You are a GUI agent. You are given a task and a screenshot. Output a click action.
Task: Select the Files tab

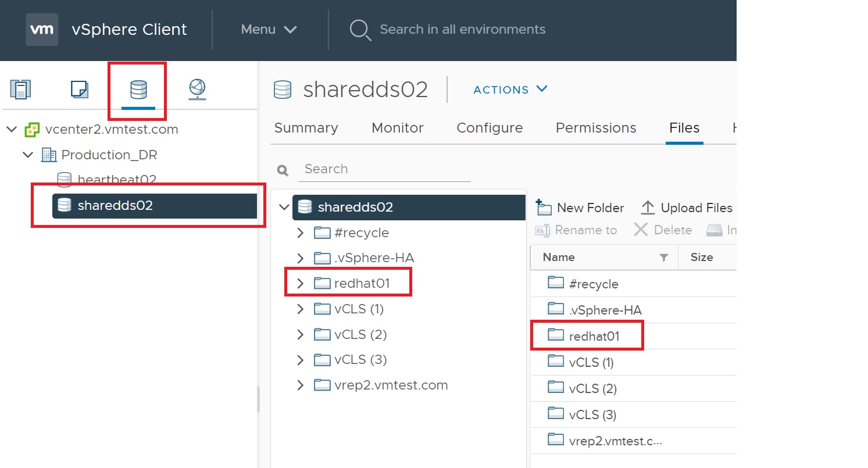[x=684, y=128]
